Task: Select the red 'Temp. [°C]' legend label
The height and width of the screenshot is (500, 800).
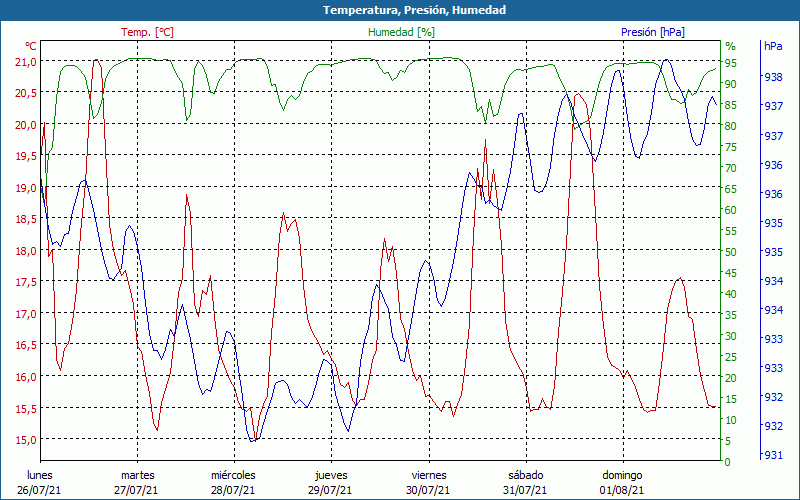Action: 147,32
